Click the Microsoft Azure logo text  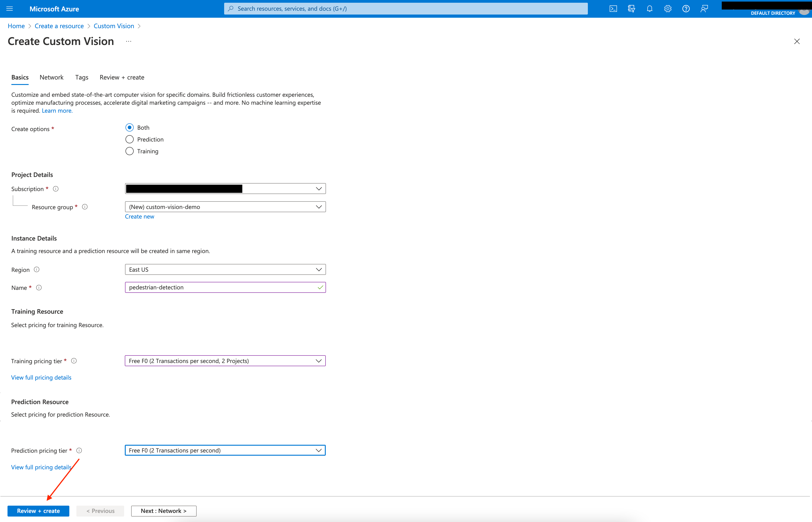point(54,9)
